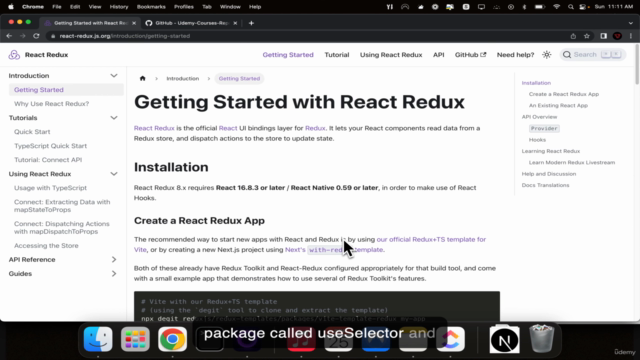The image size is (640, 360).
Task: Open new tab with plus button
Action: [x=251, y=23]
